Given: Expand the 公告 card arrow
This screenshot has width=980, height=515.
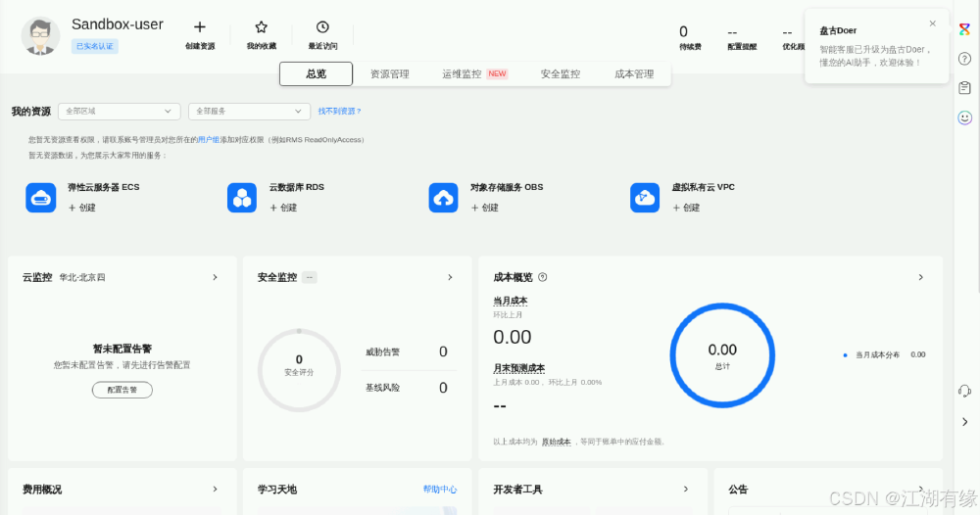Looking at the screenshot, I should tap(920, 489).
